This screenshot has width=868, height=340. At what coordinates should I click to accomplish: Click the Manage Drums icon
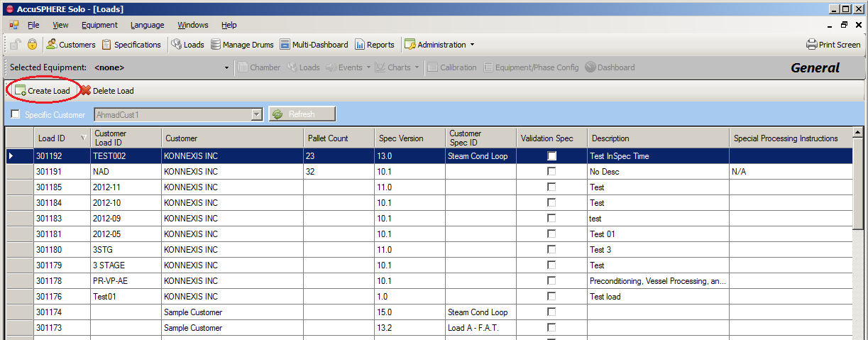click(216, 45)
